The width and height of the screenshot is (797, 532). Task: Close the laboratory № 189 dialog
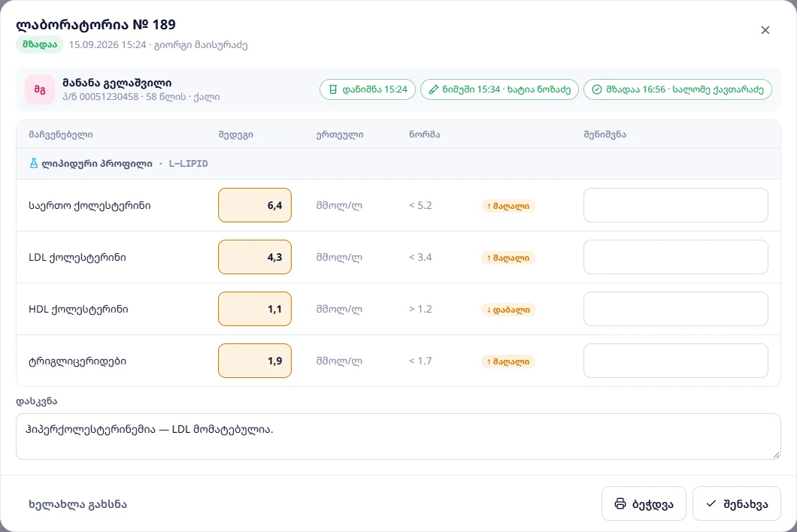(765, 31)
